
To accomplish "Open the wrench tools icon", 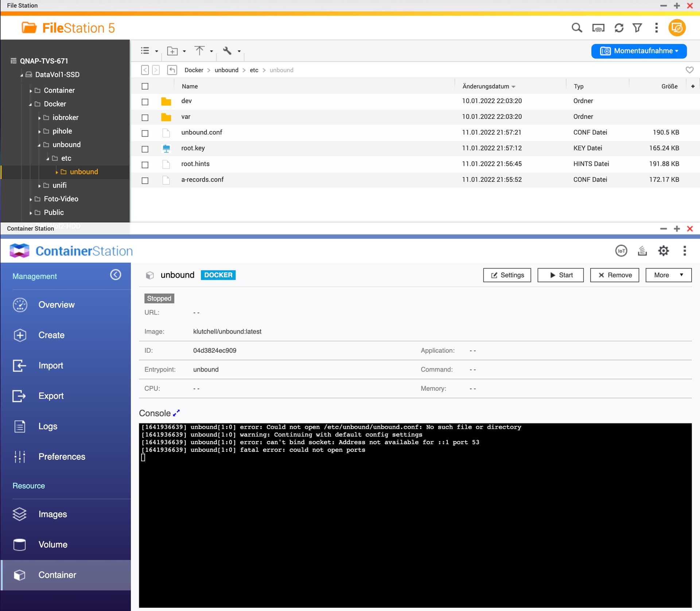I will pos(227,51).
